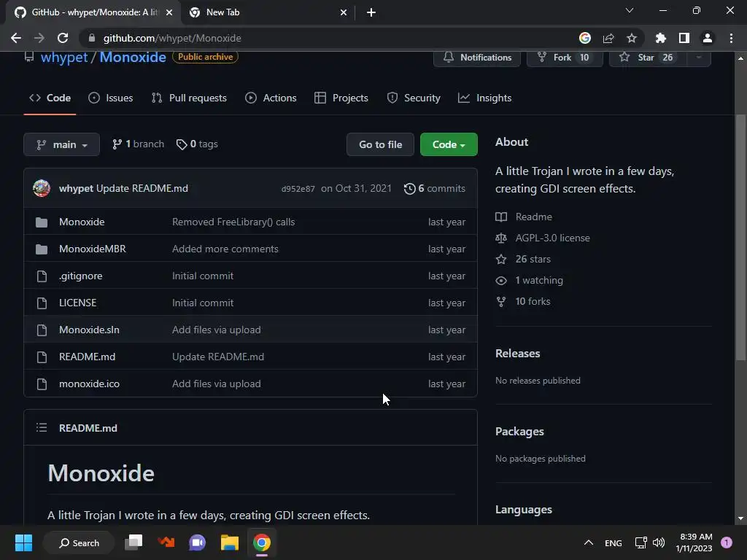Screen dimensions: 747x560
Task: Open the Code tab
Action: pyautogui.click(x=50, y=98)
